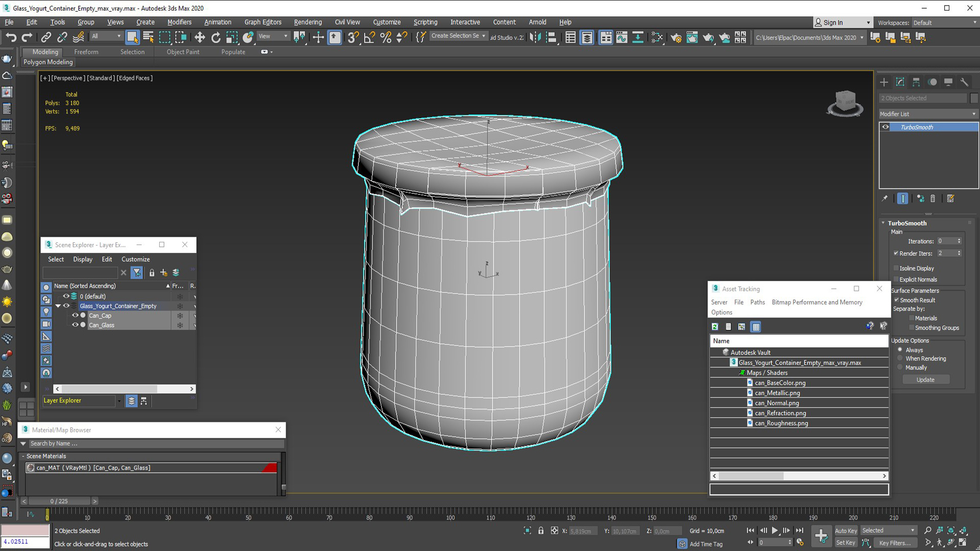Click Add Time Tag label
This screenshot has height=551, width=980.
(706, 544)
